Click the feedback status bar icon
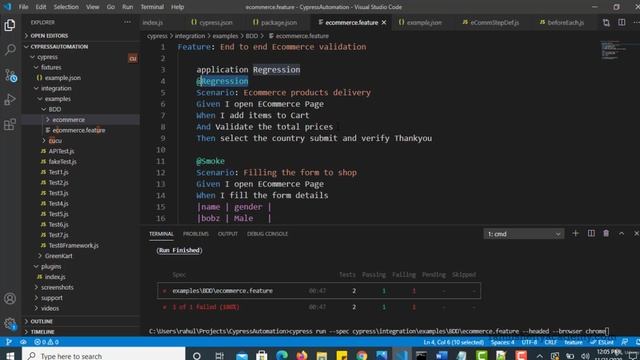 [x=624, y=342]
